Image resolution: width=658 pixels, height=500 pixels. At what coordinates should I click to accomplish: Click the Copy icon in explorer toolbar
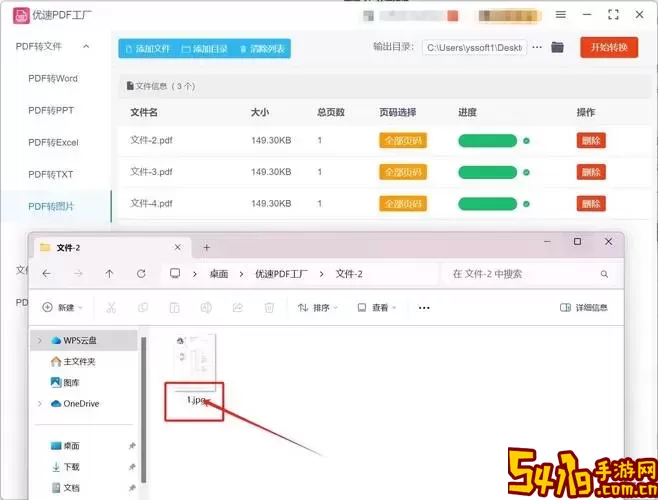click(x=143, y=308)
